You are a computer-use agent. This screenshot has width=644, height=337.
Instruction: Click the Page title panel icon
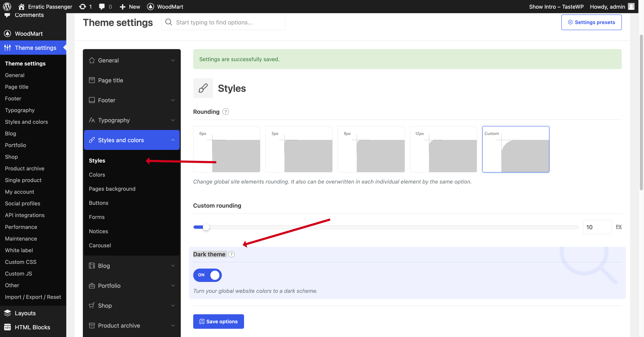(x=92, y=80)
